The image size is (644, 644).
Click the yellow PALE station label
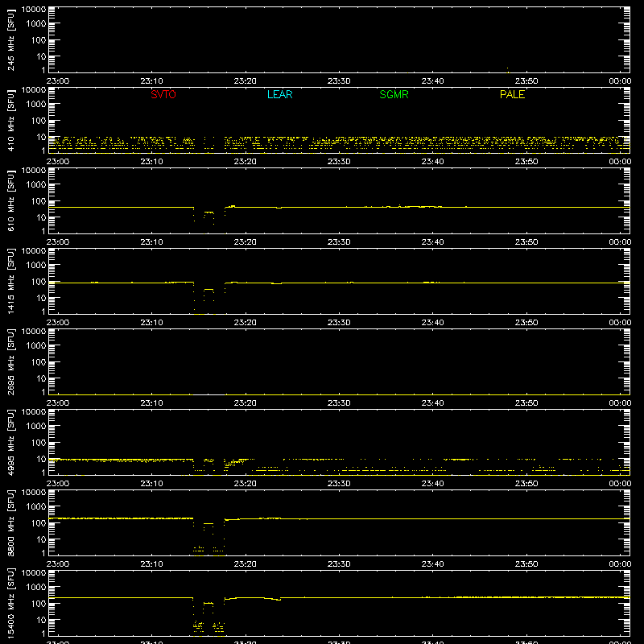[512, 94]
